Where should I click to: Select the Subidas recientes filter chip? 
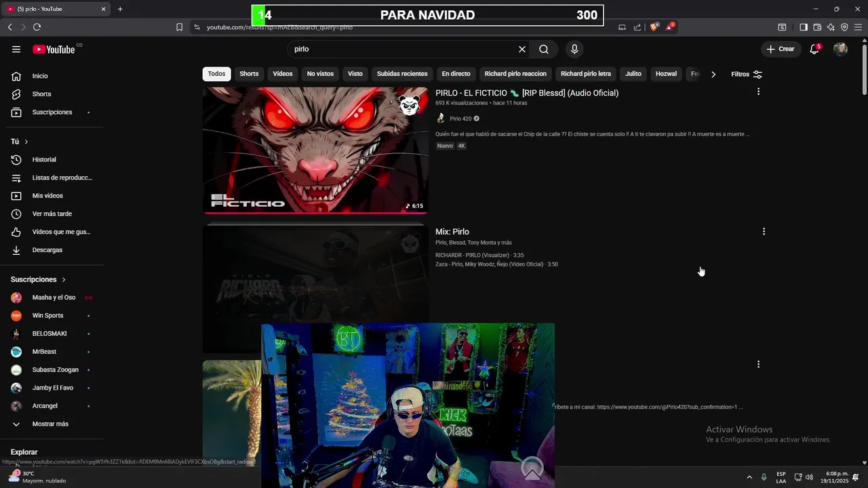point(402,74)
